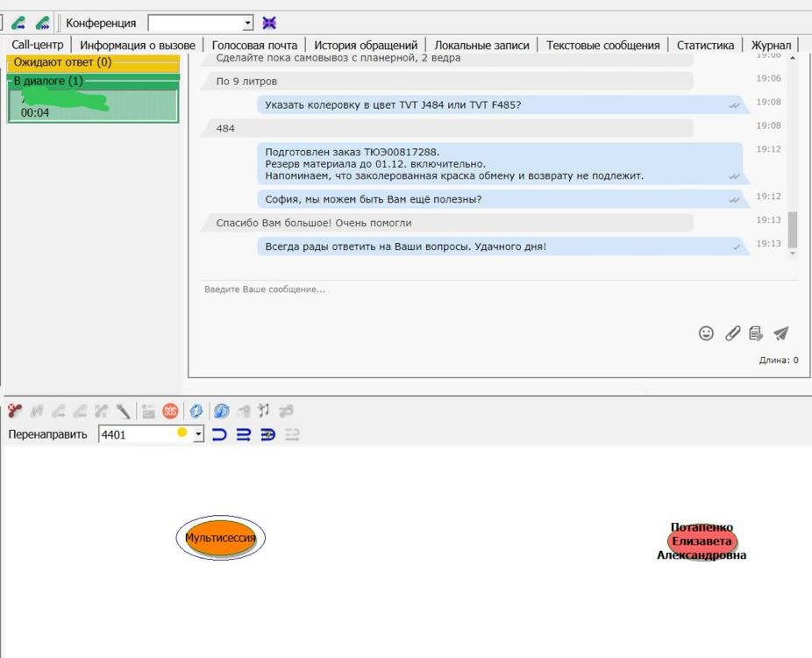The image size is (812, 658).
Task: Click the emoji smiley icon
Action: [706, 333]
